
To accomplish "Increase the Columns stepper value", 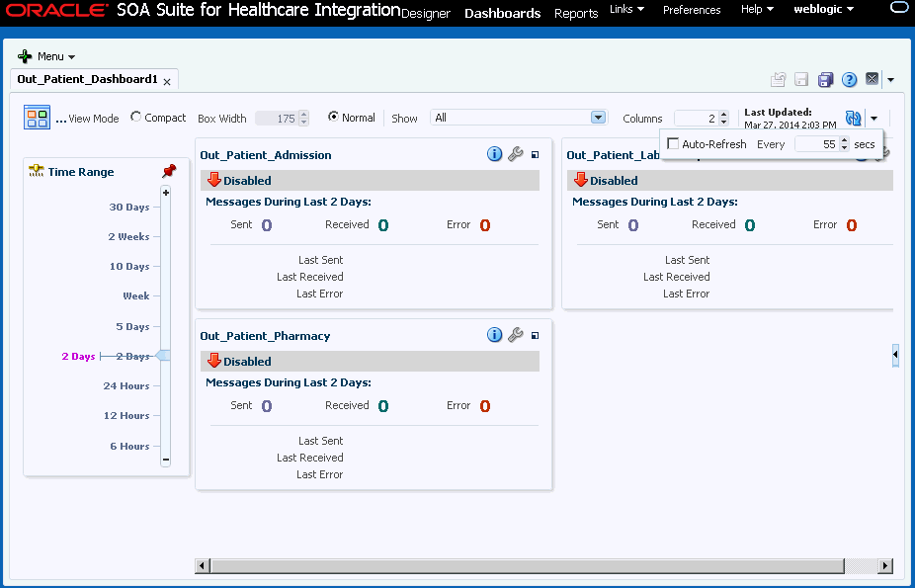I will tap(723, 115).
